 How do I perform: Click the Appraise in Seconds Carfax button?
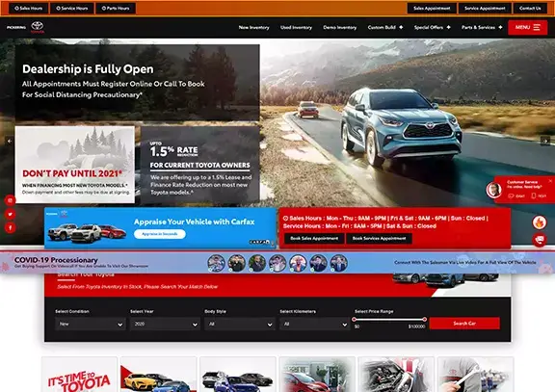click(160, 234)
